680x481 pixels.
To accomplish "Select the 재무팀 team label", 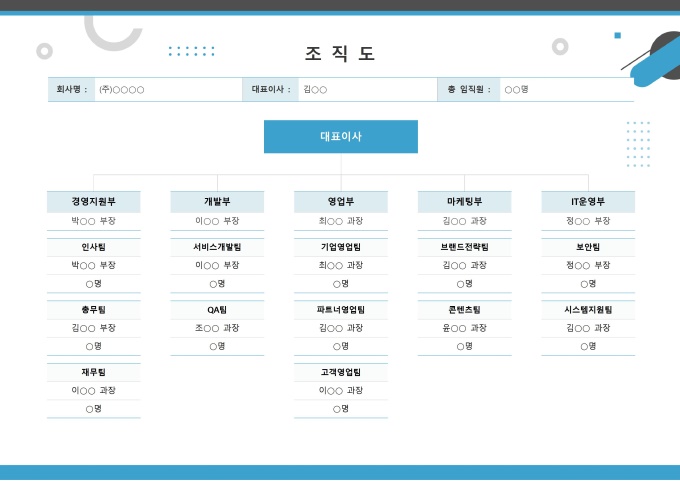I will point(93,372).
